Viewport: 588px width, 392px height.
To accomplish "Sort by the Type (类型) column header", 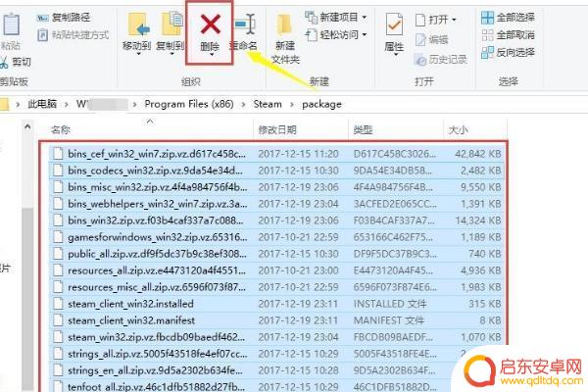I will [x=396, y=129].
